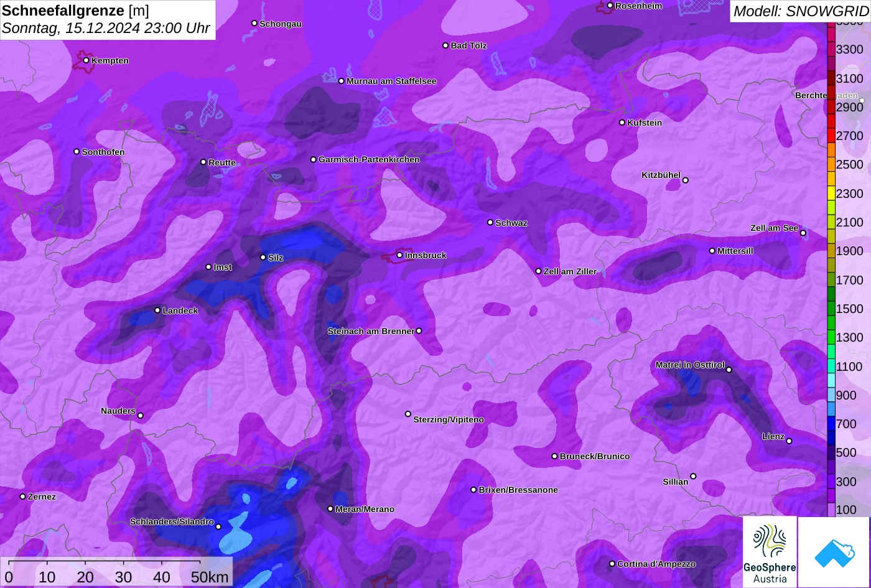
Task: Click the Rosenheim marker dot
Action: (x=610, y=6)
